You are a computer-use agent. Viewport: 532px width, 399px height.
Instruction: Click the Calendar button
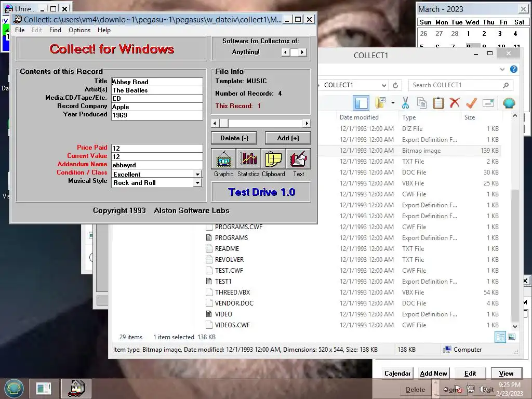click(x=397, y=374)
